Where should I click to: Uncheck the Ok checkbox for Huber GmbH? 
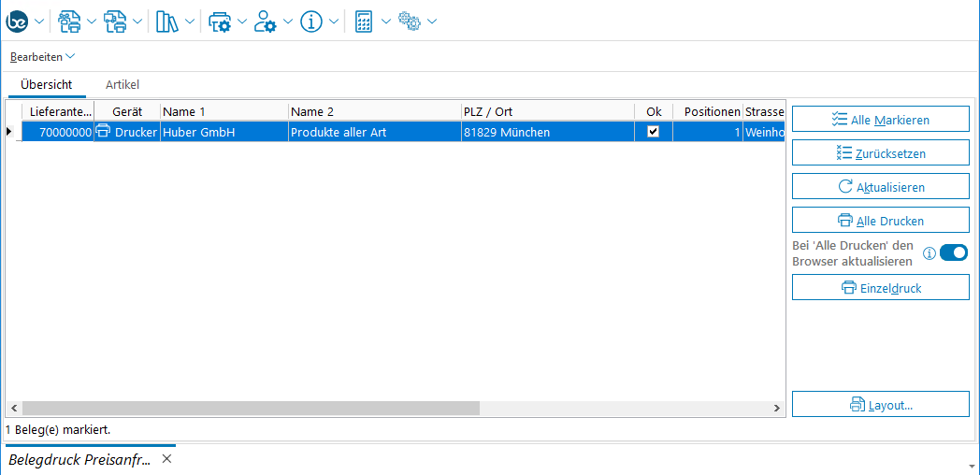[654, 132]
